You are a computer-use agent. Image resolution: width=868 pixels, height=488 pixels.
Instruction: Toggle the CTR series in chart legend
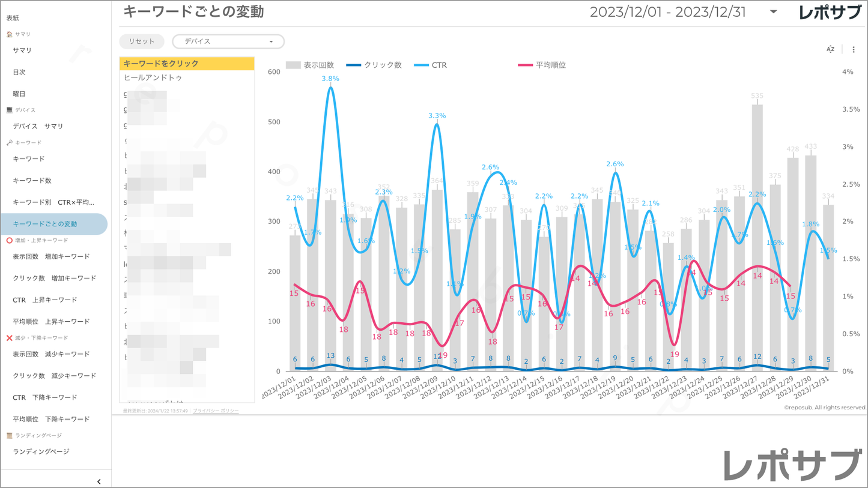(x=431, y=65)
